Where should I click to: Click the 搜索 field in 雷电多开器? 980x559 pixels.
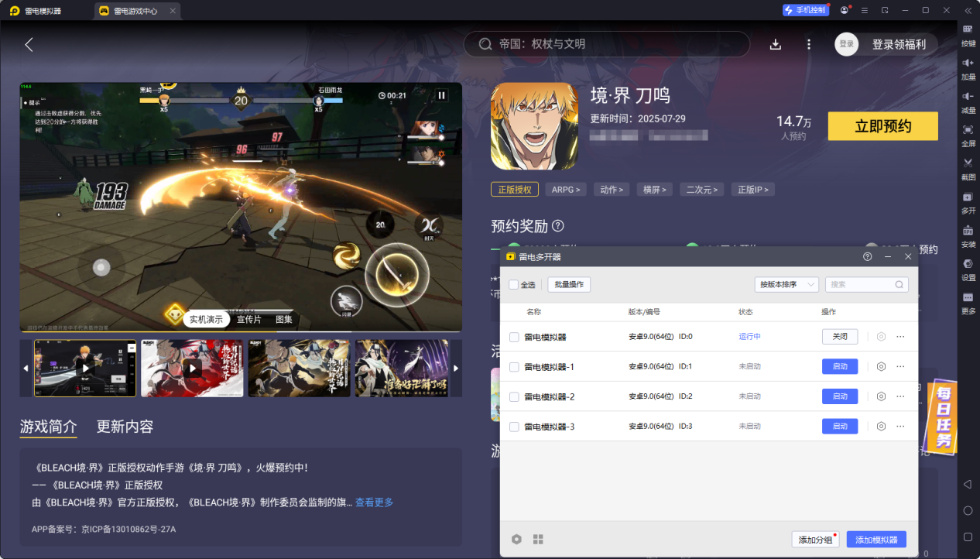coord(866,284)
